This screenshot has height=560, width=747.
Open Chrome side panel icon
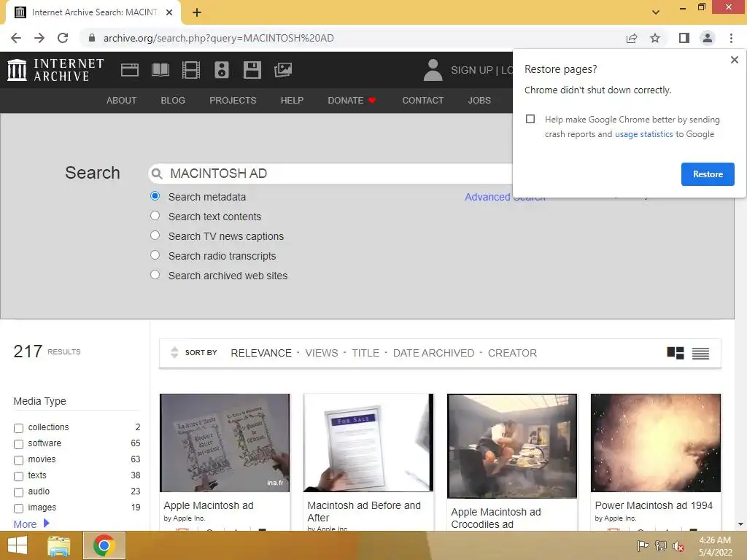coord(684,38)
